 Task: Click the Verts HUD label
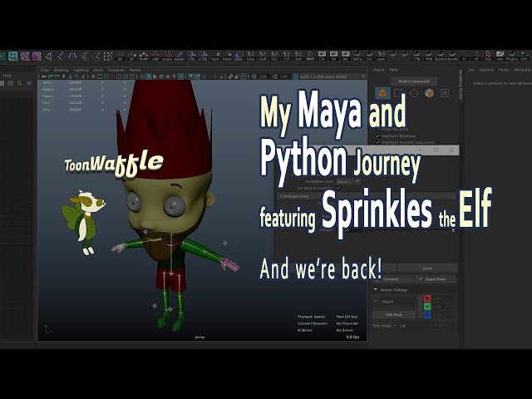click(47, 82)
